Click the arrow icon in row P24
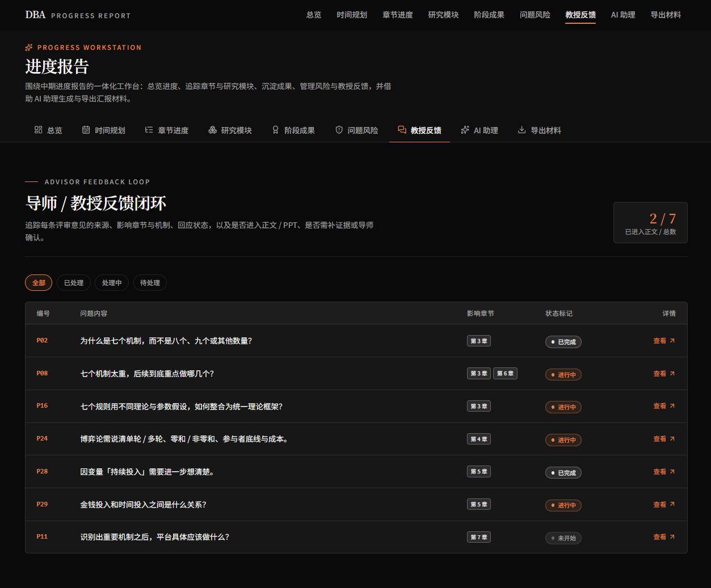 pyautogui.click(x=672, y=439)
